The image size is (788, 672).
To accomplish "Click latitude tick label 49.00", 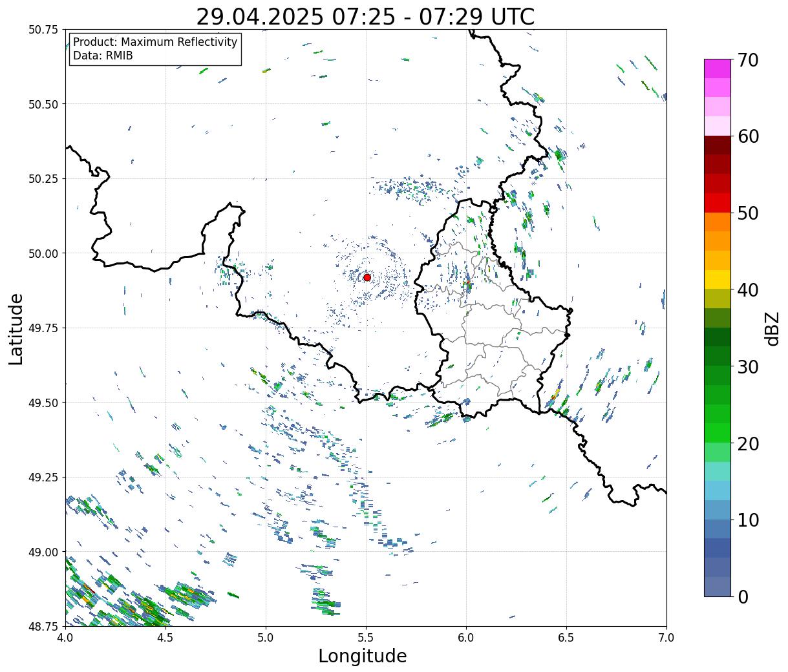I will (x=43, y=552).
